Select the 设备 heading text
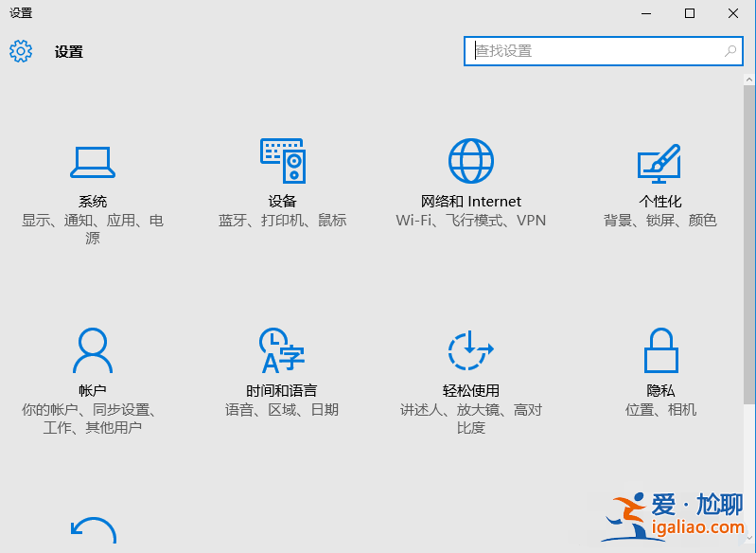 coord(283,202)
